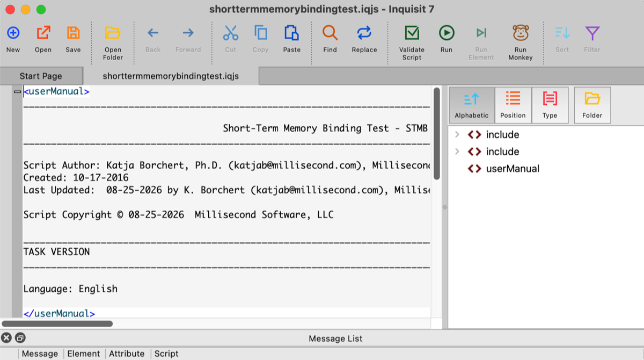This screenshot has height=360, width=644.
Task: Save the current script
Action: point(73,33)
